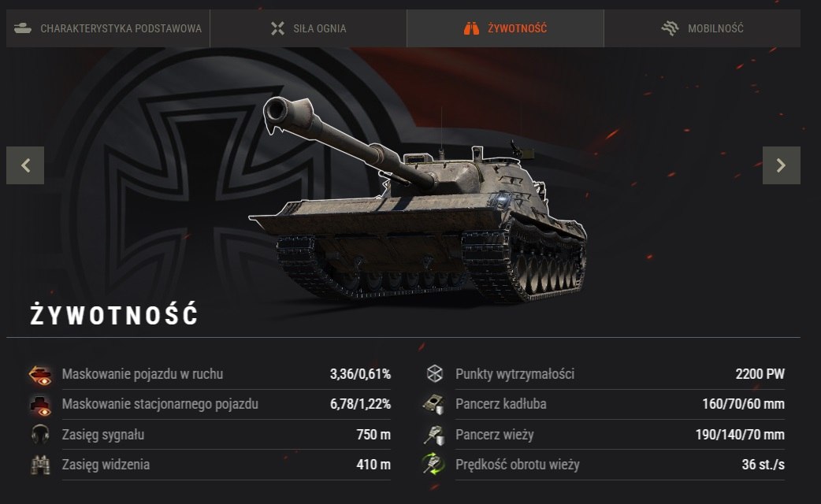The height and width of the screenshot is (504, 821).
Task: Click the moving vehicle camouflage icon
Action: point(40,375)
